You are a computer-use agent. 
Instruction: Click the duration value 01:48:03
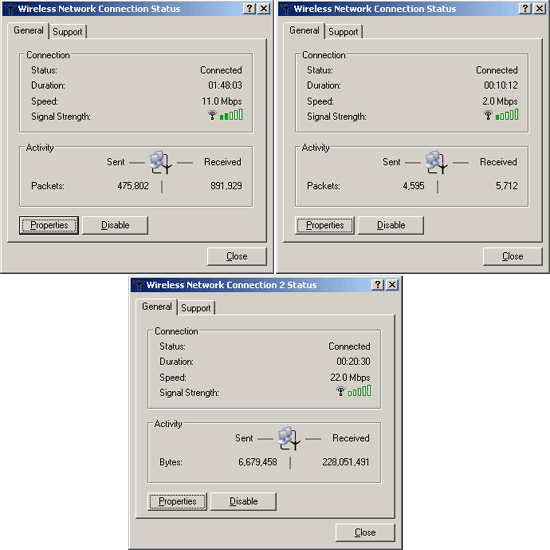point(225,85)
